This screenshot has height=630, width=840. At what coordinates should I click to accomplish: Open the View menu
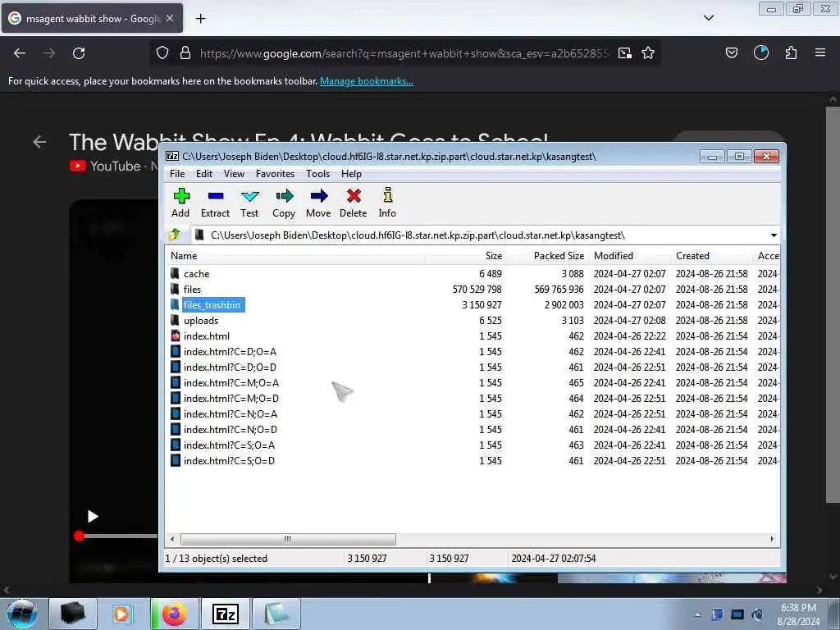(234, 174)
